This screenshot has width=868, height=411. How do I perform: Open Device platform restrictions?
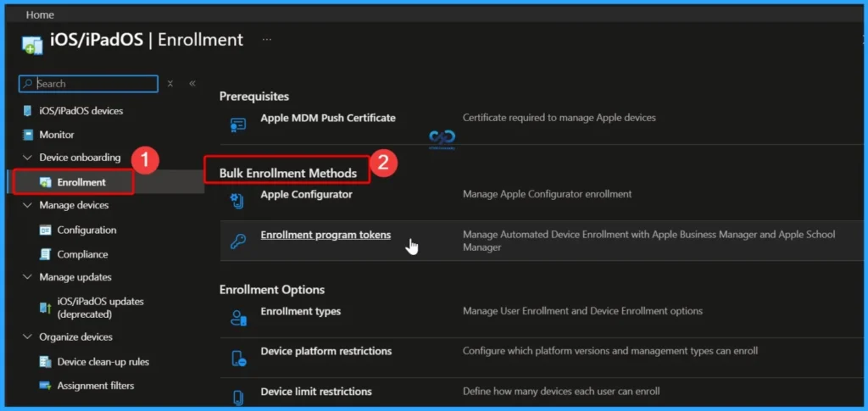(326, 352)
